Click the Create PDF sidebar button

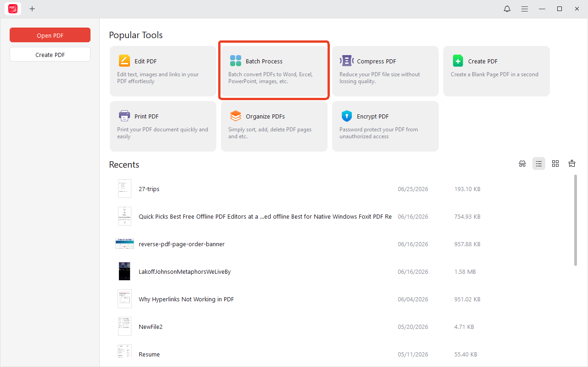pos(50,54)
